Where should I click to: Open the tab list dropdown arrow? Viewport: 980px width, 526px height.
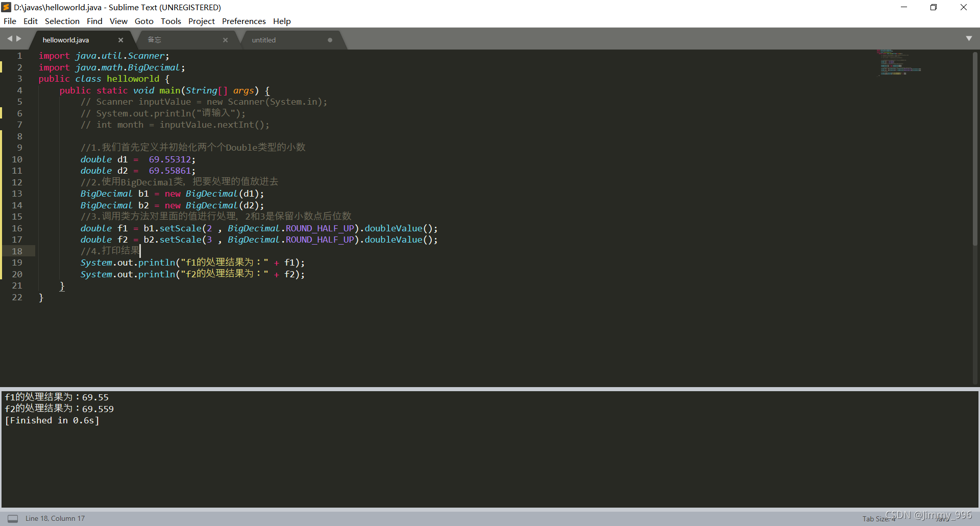(x=969, y=39)
